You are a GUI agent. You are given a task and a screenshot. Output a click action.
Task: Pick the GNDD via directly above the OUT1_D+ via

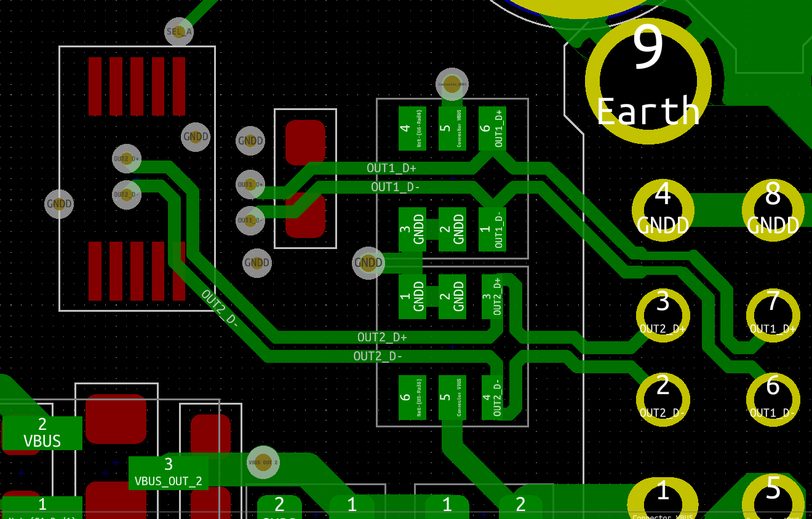click(x=250, y=141)
